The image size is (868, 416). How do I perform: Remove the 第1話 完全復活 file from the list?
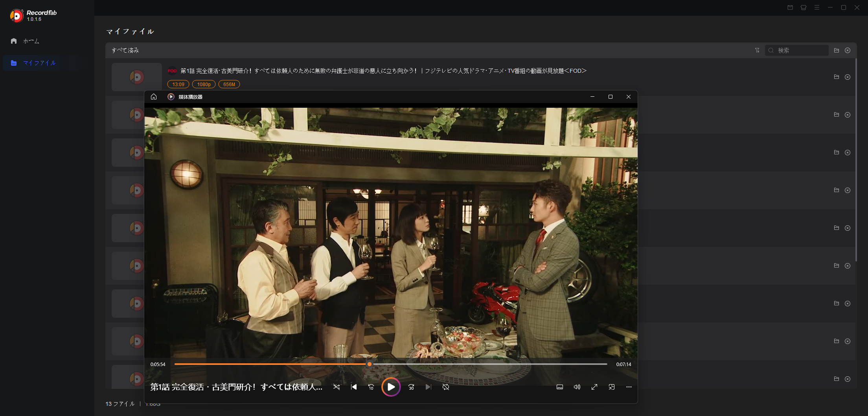click(x=848, y=77)
